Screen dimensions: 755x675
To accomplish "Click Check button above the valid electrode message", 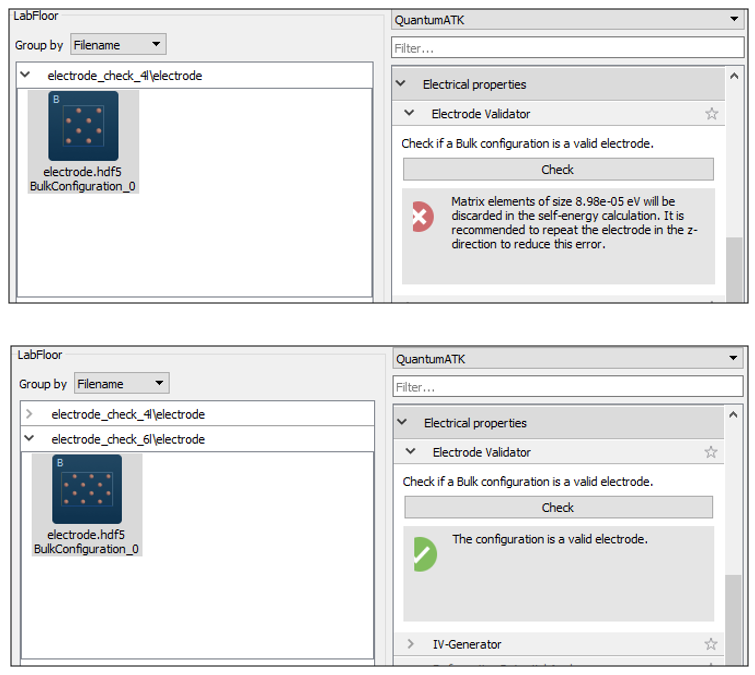I will click(x=558, y=507).
